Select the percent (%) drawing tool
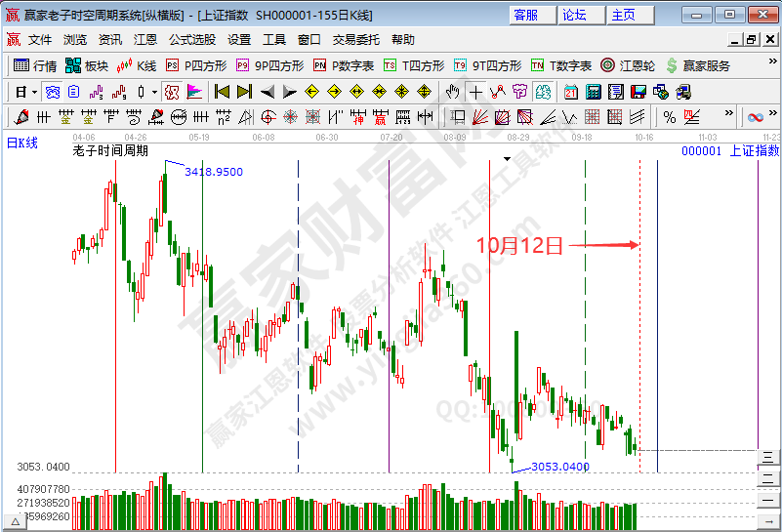Image resolution: width=782 pixels, height=532 pixels. pyautogui.click(x=670, y=117)
